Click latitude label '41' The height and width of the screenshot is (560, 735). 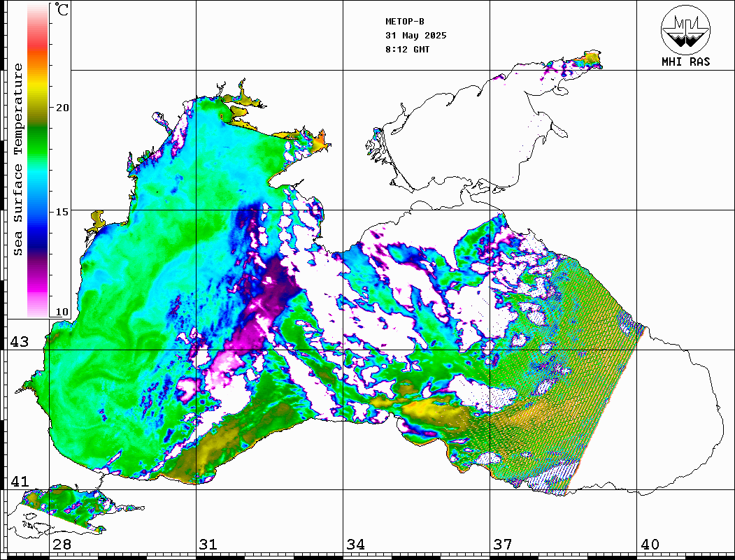coord(19,481)
